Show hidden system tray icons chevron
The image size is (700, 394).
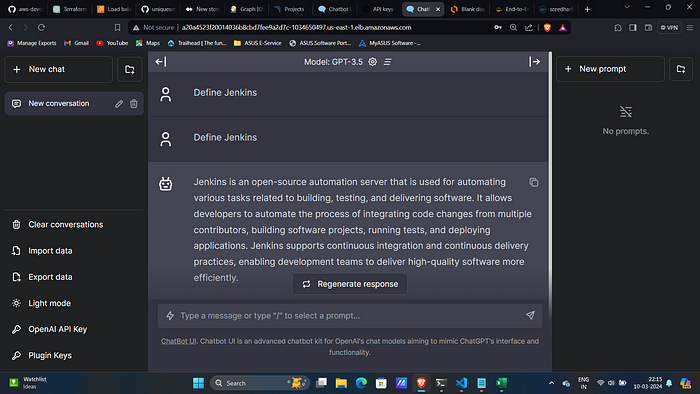551,383
